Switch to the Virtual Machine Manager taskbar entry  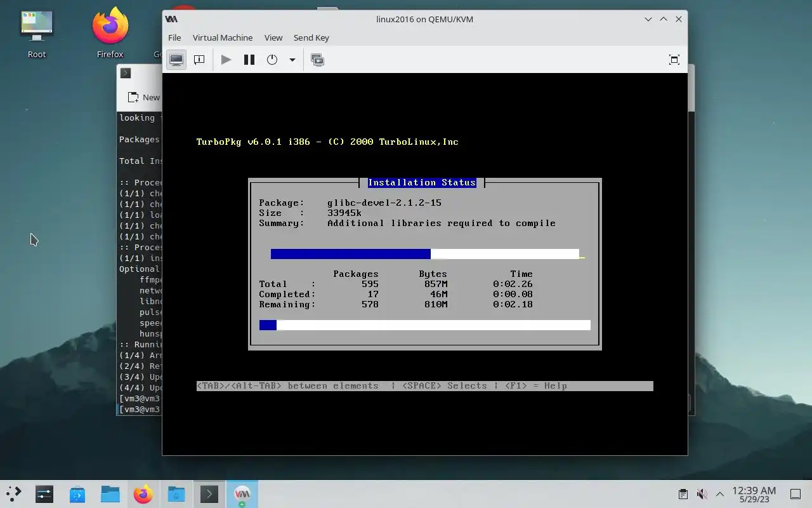click(242, 493)
